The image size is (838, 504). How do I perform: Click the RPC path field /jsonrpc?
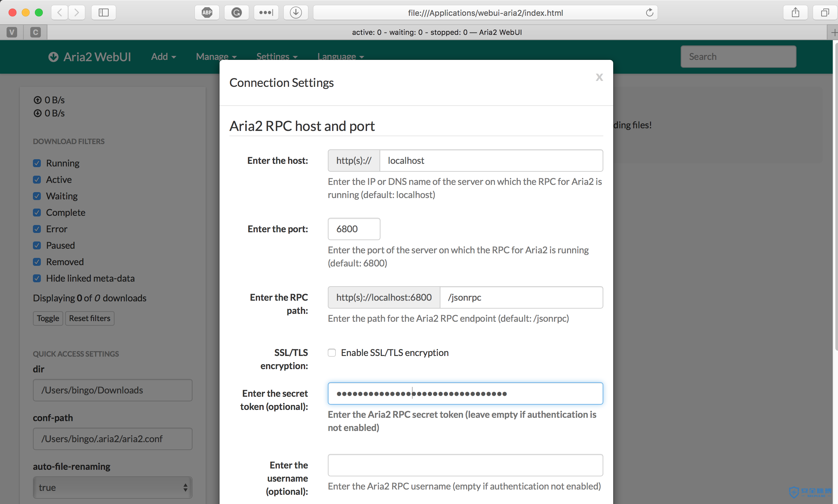[x=521, y=297]
